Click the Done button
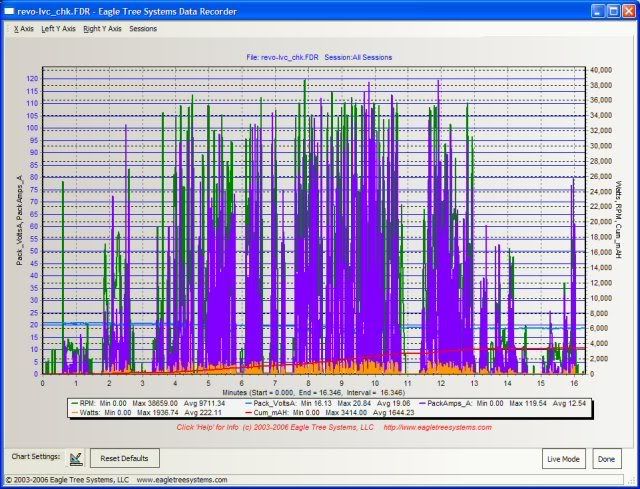Viewport: 640px width, 489px height. point(607,459)
